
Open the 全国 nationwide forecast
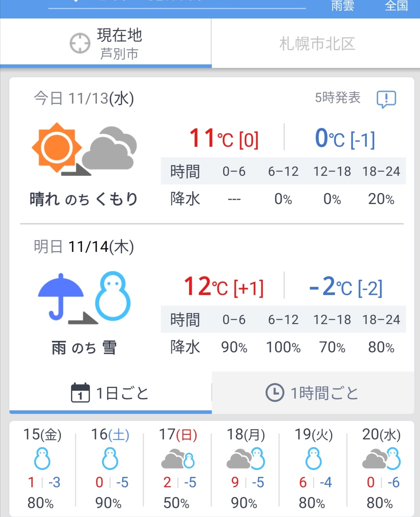point(396,6)
